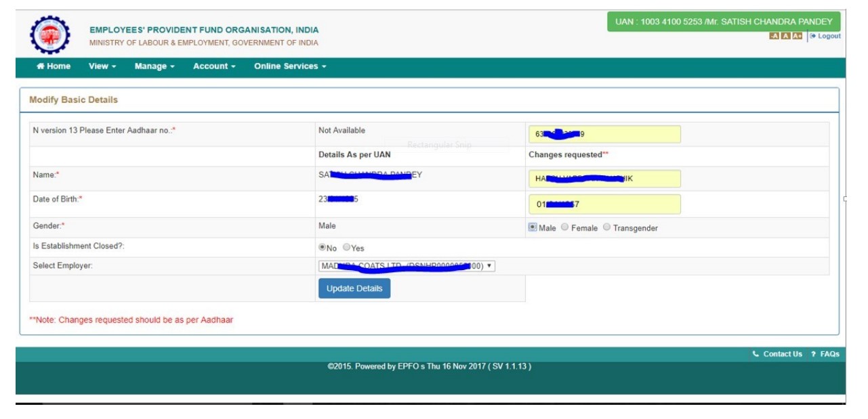Select the Male gender radio button
Screen dimensions: 868x419
pyautogui.click(x=533, y=227)
